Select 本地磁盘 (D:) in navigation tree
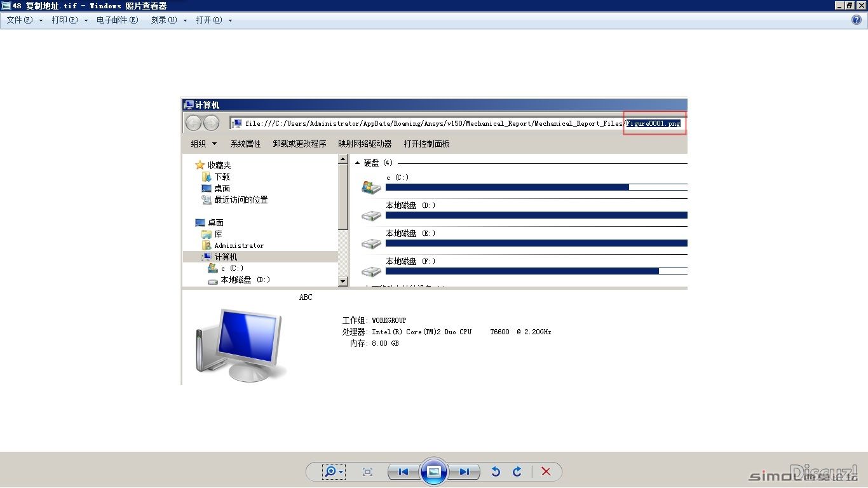Image resolution: width=868 pixels, height=488 pixels. click(245, 280)
